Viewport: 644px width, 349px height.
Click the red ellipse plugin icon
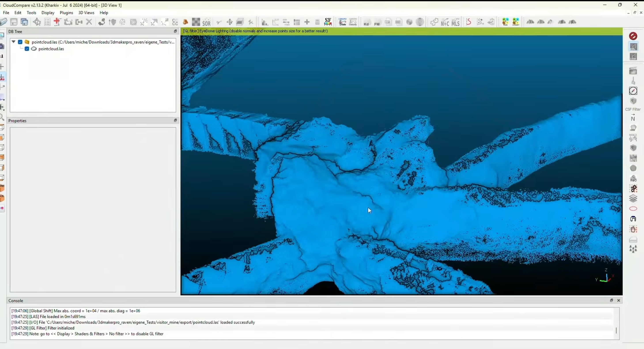point(633,209)
